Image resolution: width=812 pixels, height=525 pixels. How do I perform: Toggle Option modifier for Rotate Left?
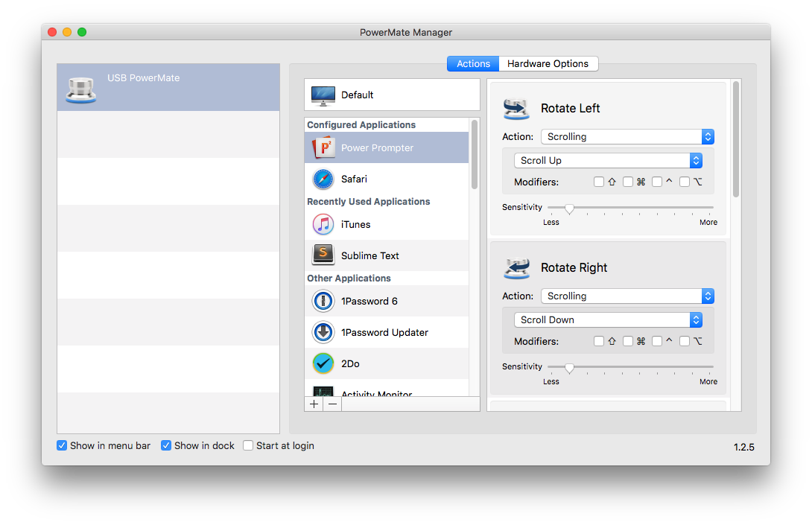coord(685,182)
